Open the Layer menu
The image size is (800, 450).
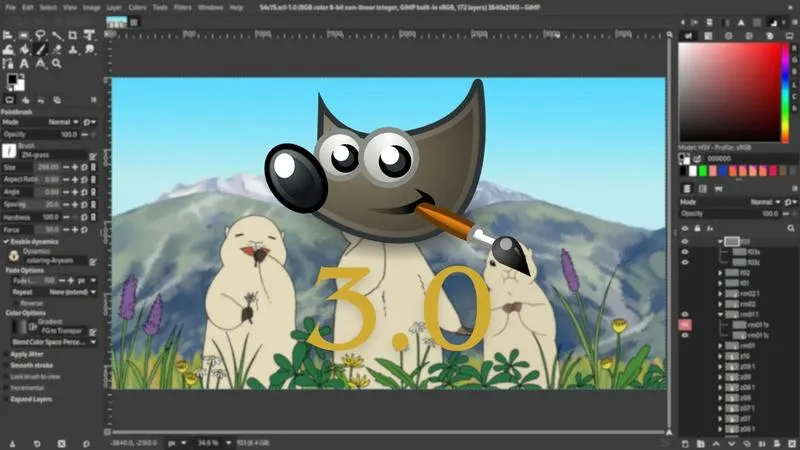click(x=114, y=8)
